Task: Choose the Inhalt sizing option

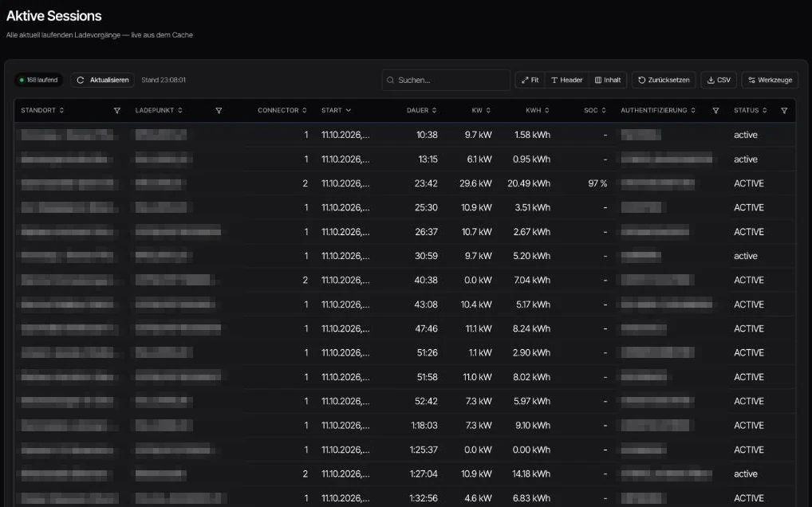Action: (608, 81)
